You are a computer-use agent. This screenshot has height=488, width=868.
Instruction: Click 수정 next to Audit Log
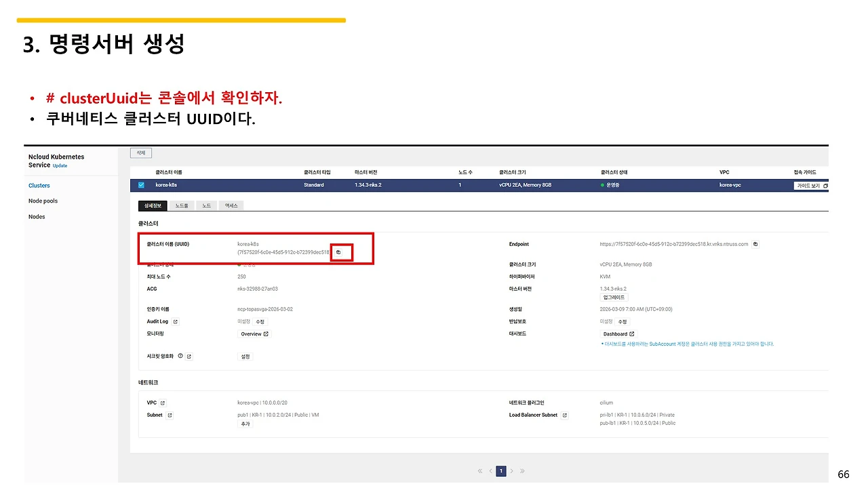[x=260, y=321]
